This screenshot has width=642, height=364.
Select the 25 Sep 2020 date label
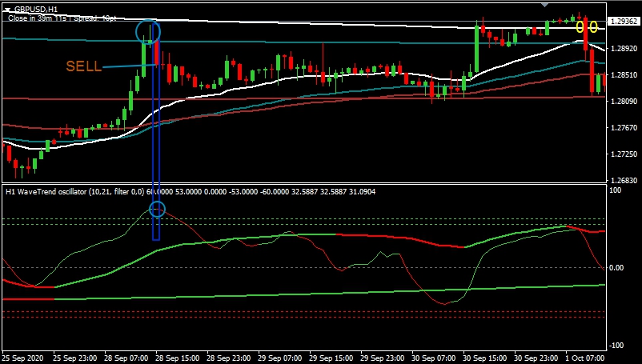24,357
